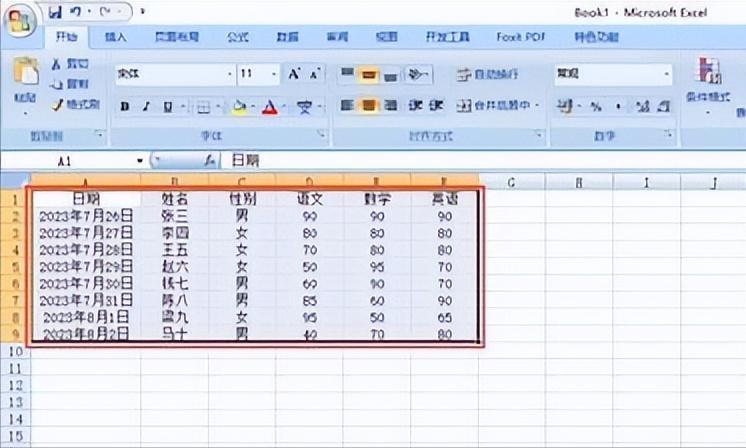Toggle top vertical alignment
The image size is (746, 448).
click(347, 74)
